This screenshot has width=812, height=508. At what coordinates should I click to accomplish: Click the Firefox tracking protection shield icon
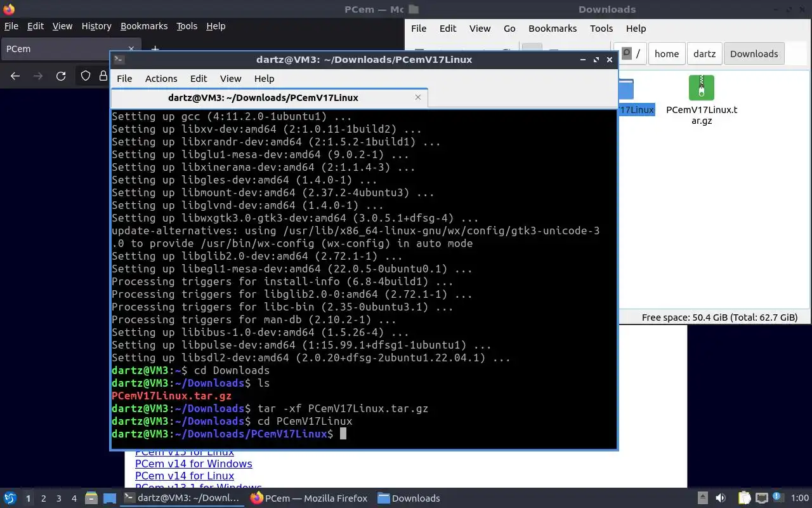86,76
